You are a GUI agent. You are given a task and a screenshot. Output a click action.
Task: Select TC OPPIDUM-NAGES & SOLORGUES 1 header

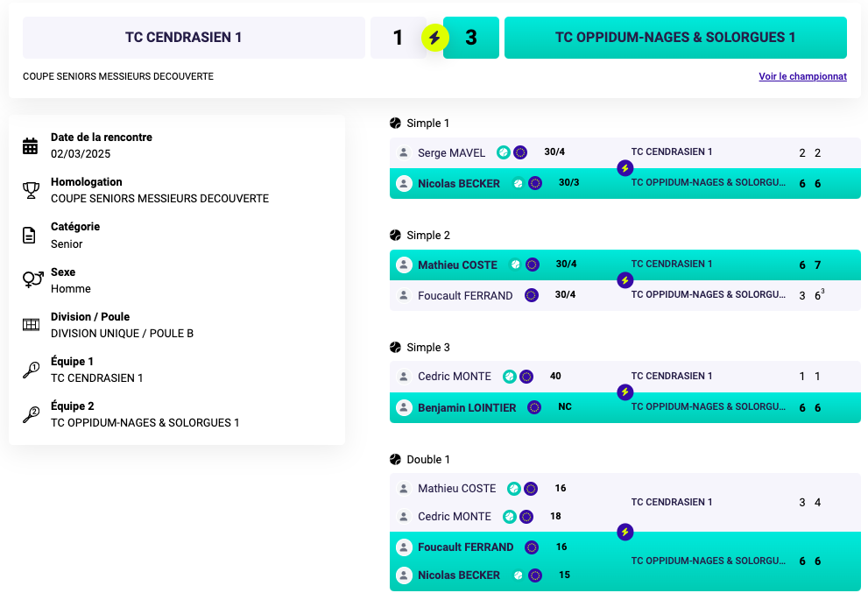coord(675,38)
